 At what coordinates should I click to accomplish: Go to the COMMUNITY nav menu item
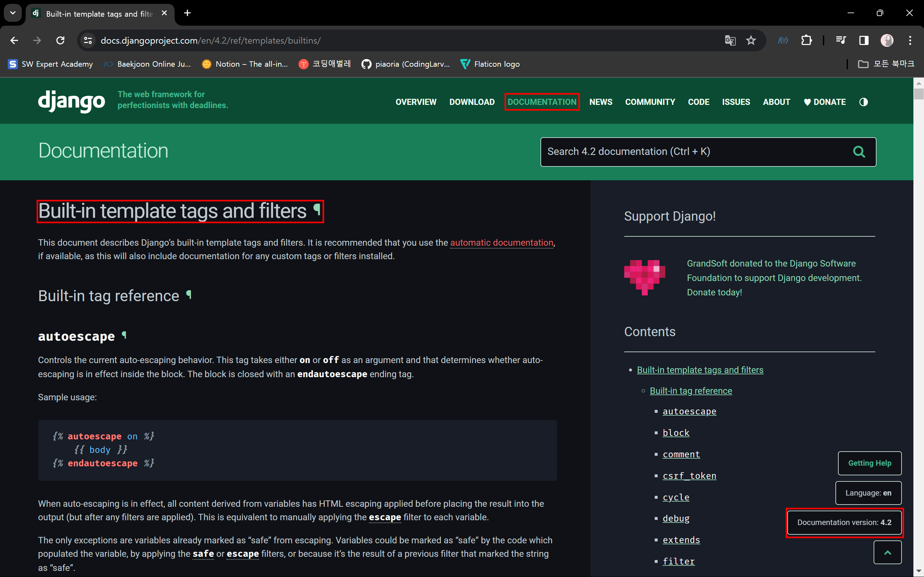click(x=650, y=102)
